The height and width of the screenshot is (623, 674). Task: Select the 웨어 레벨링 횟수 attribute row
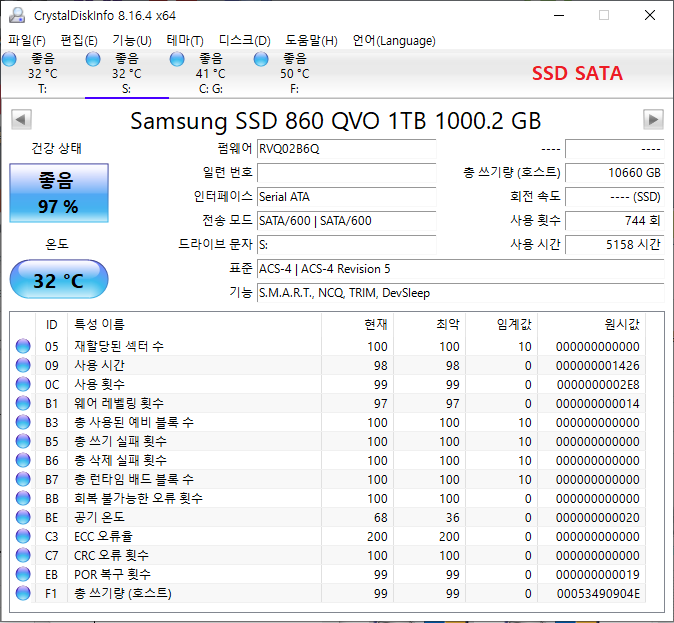click(x=328, y=403)
